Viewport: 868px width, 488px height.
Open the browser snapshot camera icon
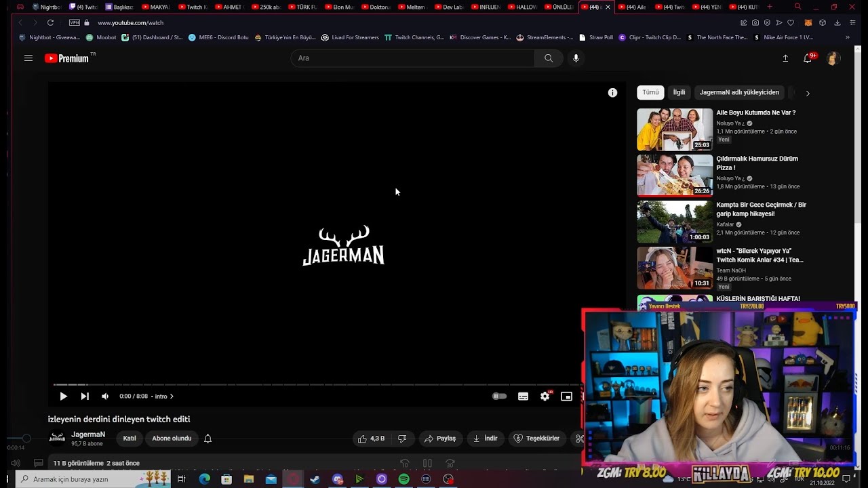pyautogui.click(x=755, y=22)
